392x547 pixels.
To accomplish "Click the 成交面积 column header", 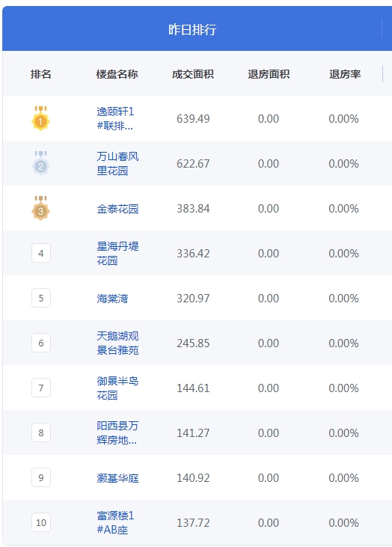I will (x=193, y=74).
